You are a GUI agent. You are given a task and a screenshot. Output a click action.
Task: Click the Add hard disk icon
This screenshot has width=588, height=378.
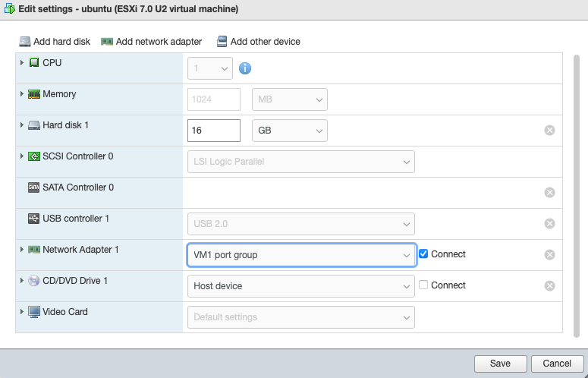pos(26,42)
